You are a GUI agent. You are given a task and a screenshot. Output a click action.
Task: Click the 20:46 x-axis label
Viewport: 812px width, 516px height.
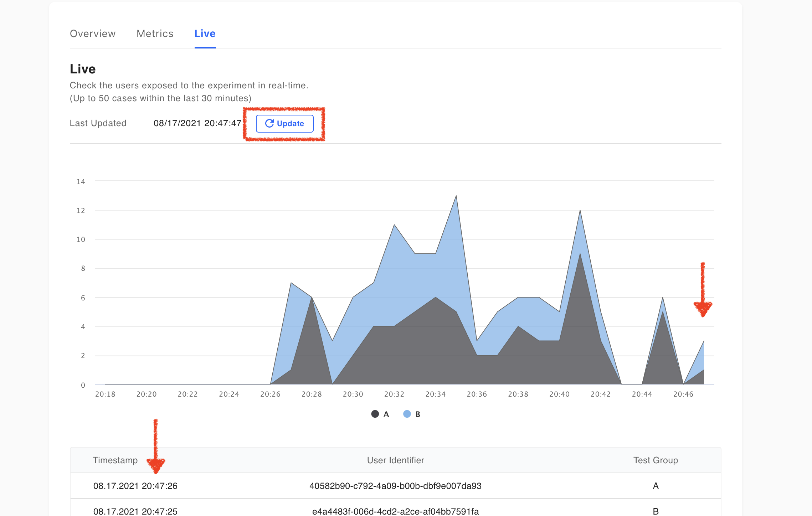pyautogui.click(x=683, y=394)
